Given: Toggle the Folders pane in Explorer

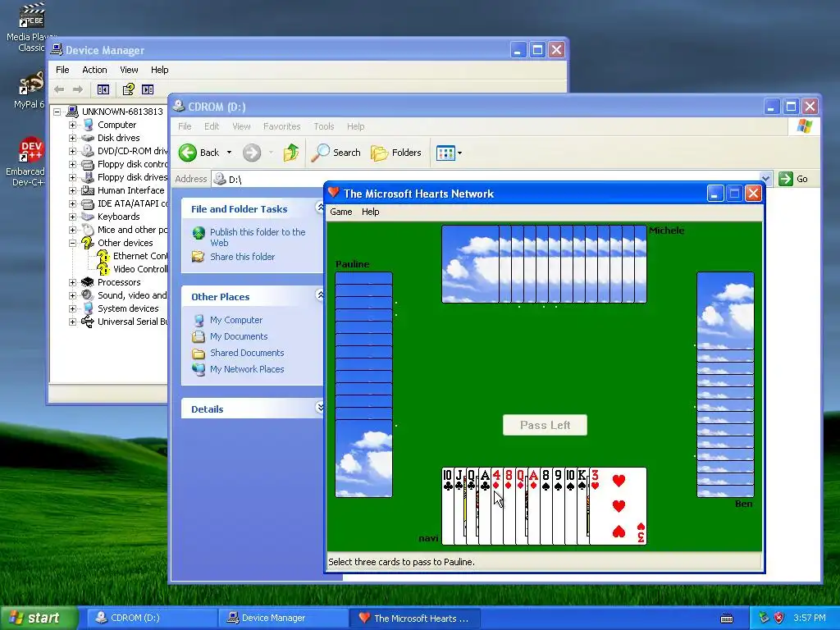Looking at the screenshot, I should 396,153.
